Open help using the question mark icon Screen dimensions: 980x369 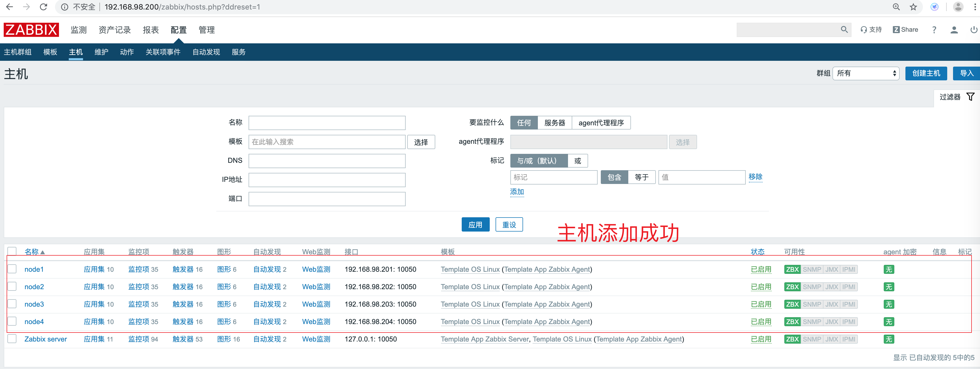pos(934,30)
